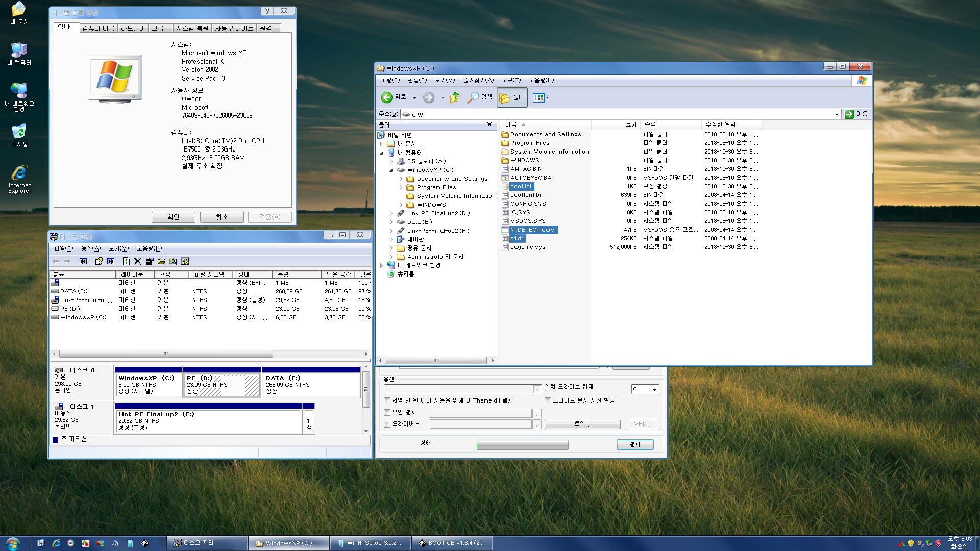Open the Explorer address bar dropdown
Viewport: 980px width, 551px height.
(837, 114)
